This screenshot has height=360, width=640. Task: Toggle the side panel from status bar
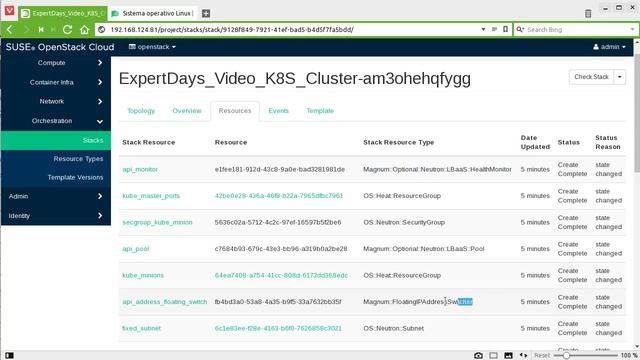(9, 356)
